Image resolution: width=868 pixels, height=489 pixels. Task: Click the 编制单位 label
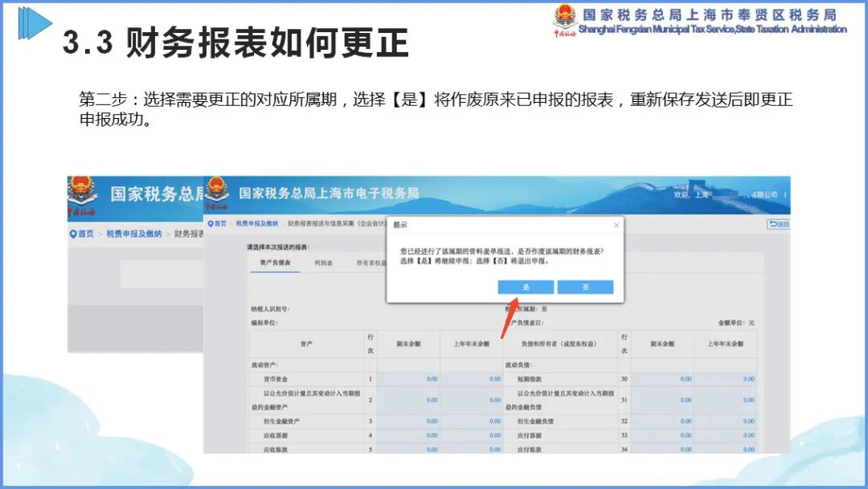[x=264, y=323]
